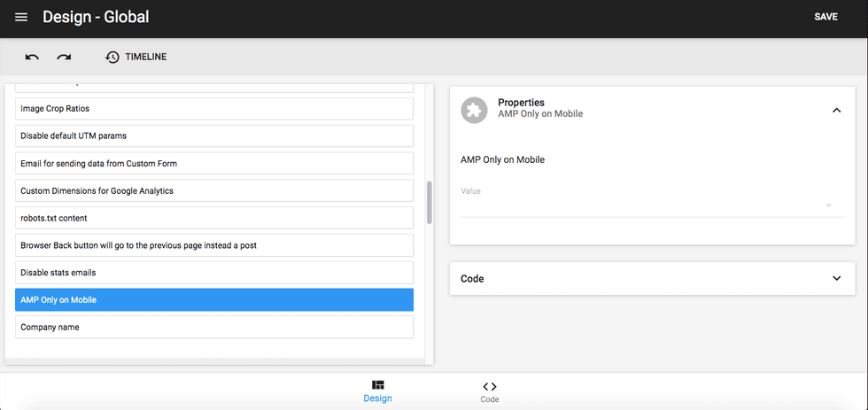Click the redo arrow icon
The width and height of the screenshot is (868, 410).
click(64, 57)
